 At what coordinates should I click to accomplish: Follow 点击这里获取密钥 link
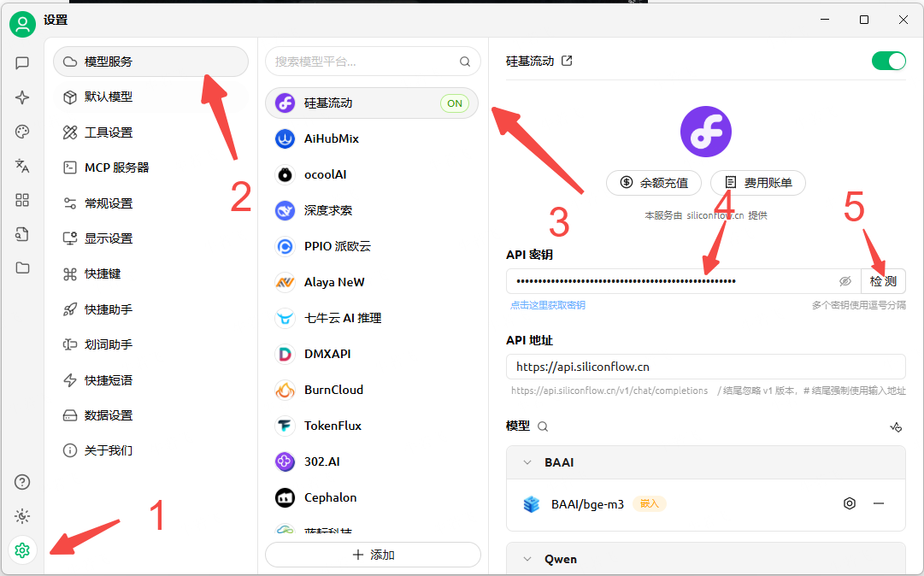547,305
